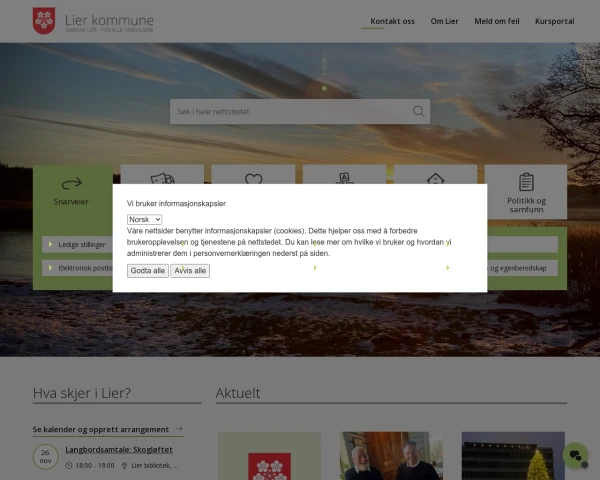Open the Politikk og samfunn tile
Image resolution: width=600 pixels, height=480 pixels.
[526, 192]
